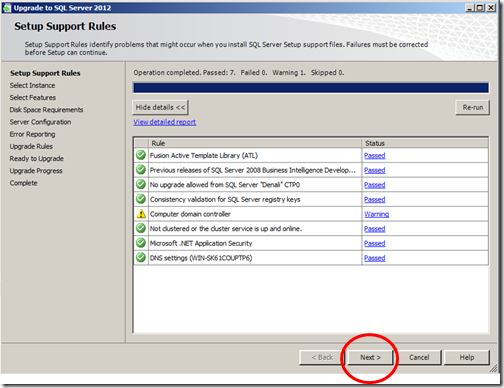
Task: Click the green check icon for Denali CTP0 rule
Action: pos(141,184)
